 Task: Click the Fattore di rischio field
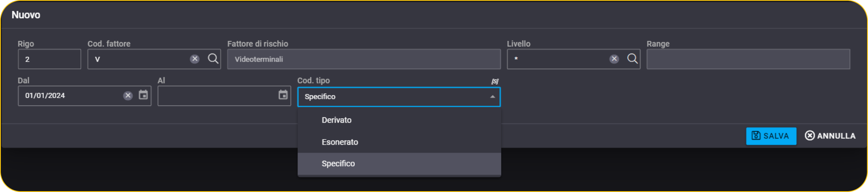click(x=364, y=59)
